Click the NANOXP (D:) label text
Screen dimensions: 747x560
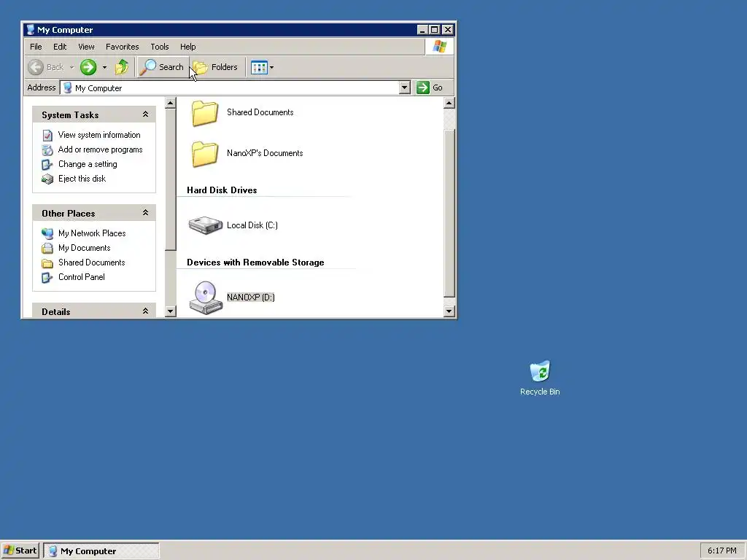click(251, 297)
